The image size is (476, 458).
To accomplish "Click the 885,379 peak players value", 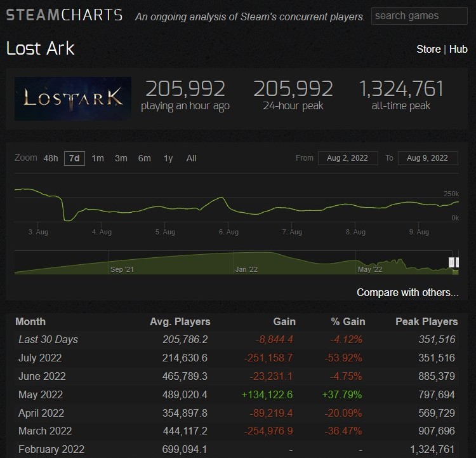I will [x=437, y=376].
